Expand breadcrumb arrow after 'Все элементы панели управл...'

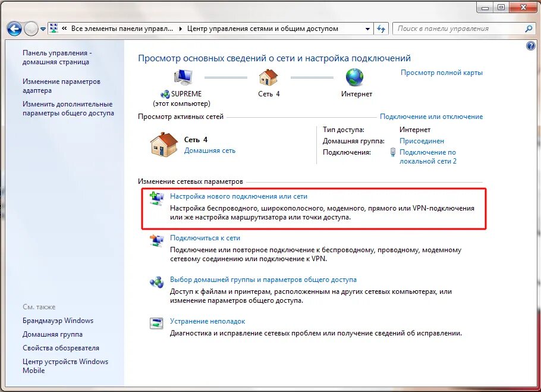(181, 29)
